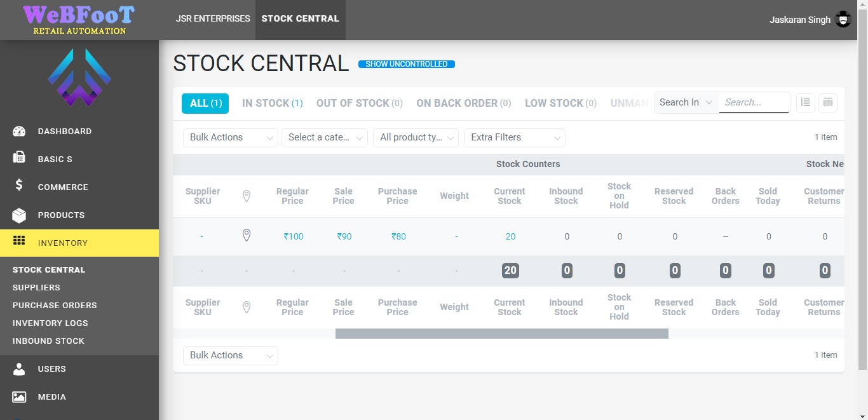Click the Search input field
868x420 pixels.
click(x=754, y=102)
